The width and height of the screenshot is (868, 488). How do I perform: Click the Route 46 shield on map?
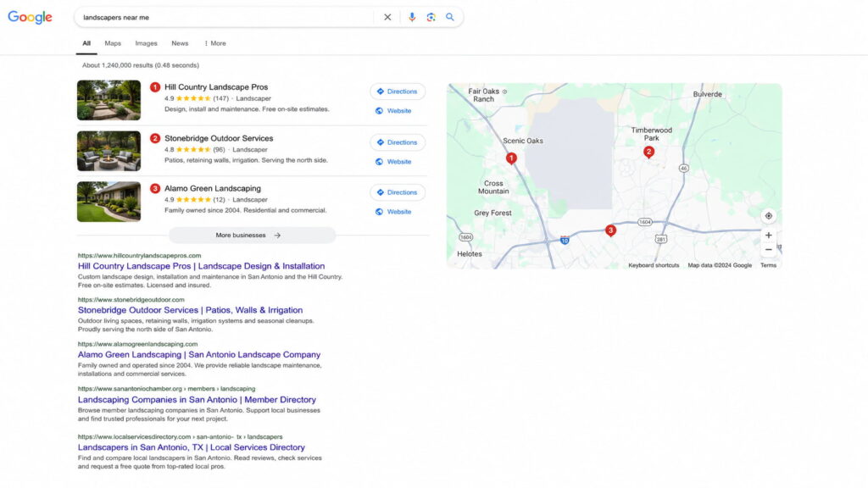coord(684,169)
